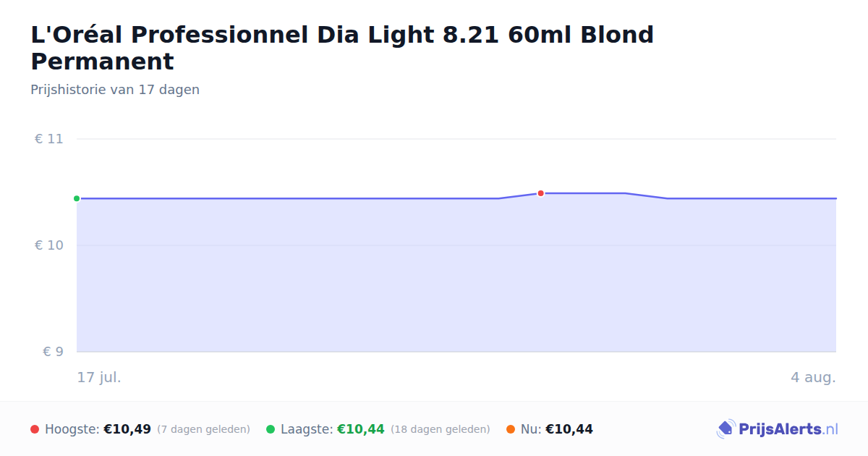
Task: Click the green dot beside Laagste legend
Action: coord(271,429)
